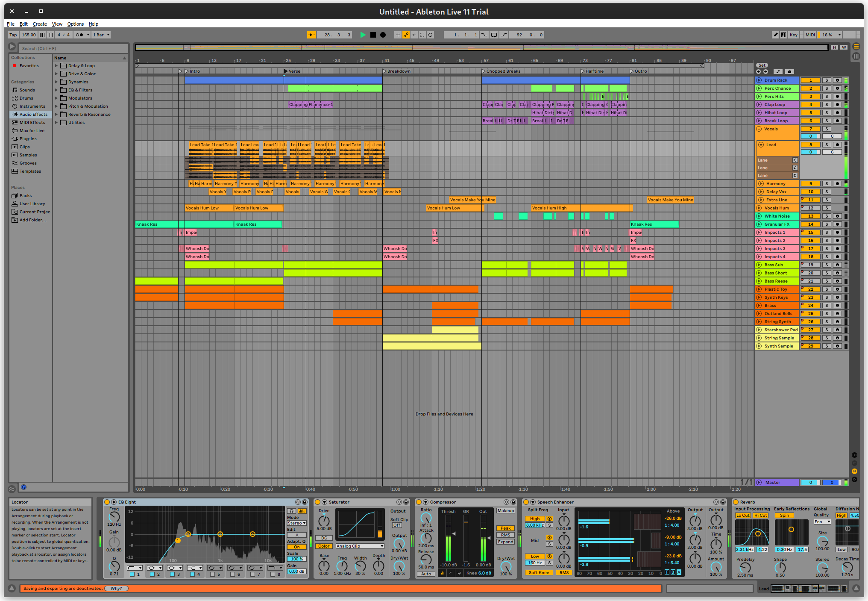The height and width of the screenshot is (601, 868).
Task: Solo the Drum Rack track
Action: point(827,80)
